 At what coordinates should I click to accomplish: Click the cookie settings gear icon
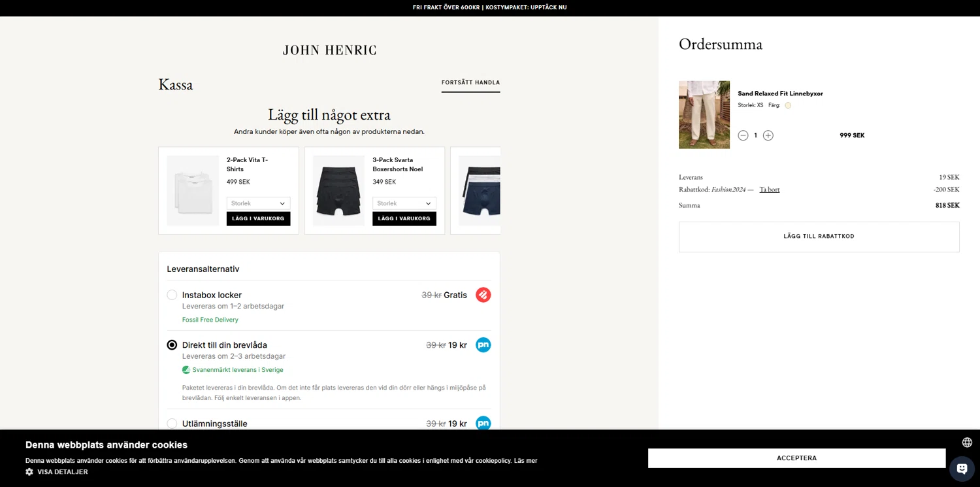tap(29, 471)
